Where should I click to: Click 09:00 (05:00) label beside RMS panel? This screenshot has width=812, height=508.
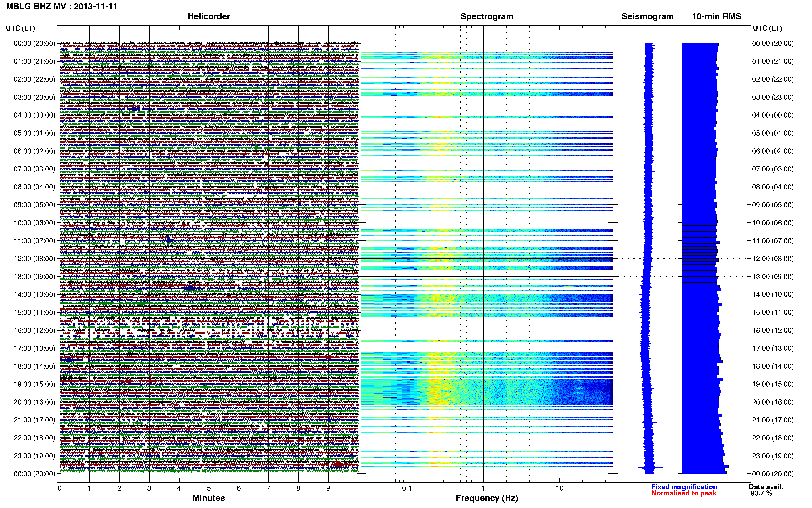(x=773, y=205)
